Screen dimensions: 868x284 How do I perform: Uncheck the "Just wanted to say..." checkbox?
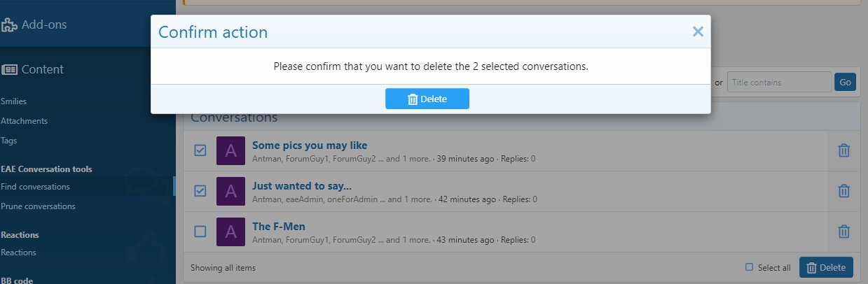200,191
